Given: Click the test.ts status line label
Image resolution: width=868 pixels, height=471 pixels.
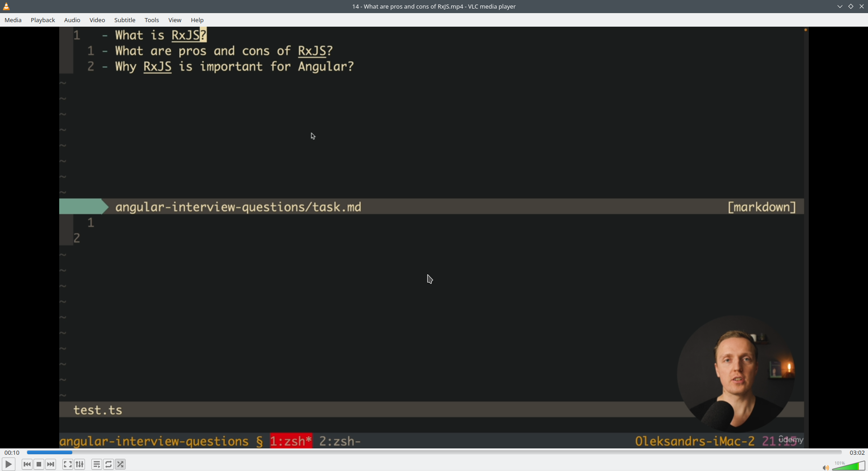Looking at the screenshot, I should click(x=98, y=410).
